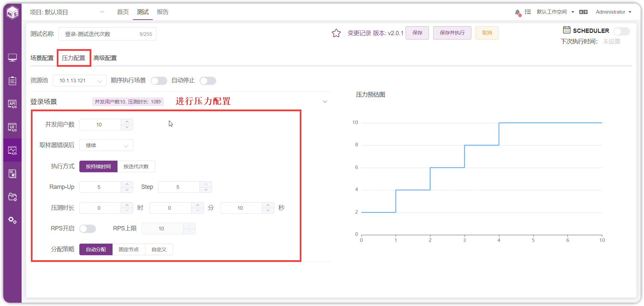Increase the 并发用户数 value
Viewport: 644px width, 306px height.
(127, 122)
